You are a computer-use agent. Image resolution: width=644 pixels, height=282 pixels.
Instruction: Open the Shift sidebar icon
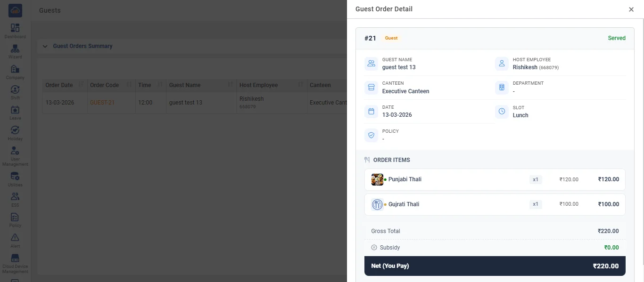coord(15,92)
